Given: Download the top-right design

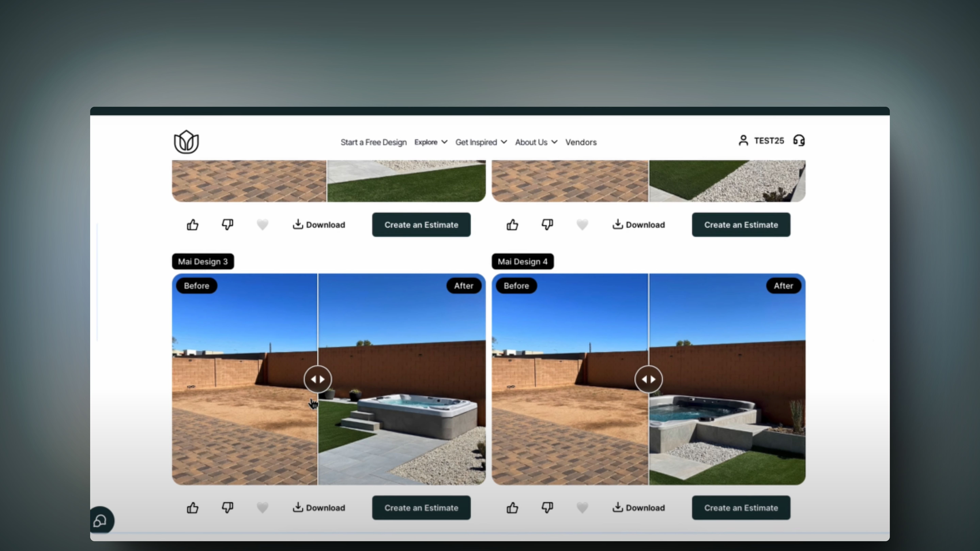Looking at the screenshot, I should pos(639,225).
